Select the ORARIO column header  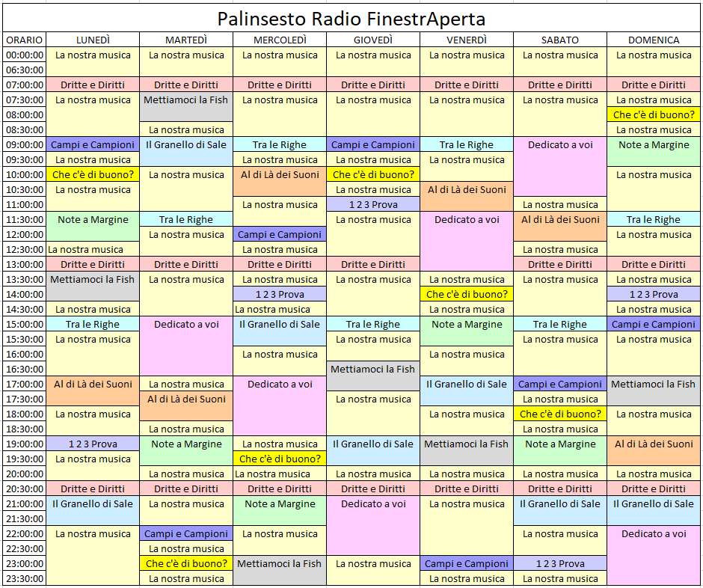tap(24, 40)
